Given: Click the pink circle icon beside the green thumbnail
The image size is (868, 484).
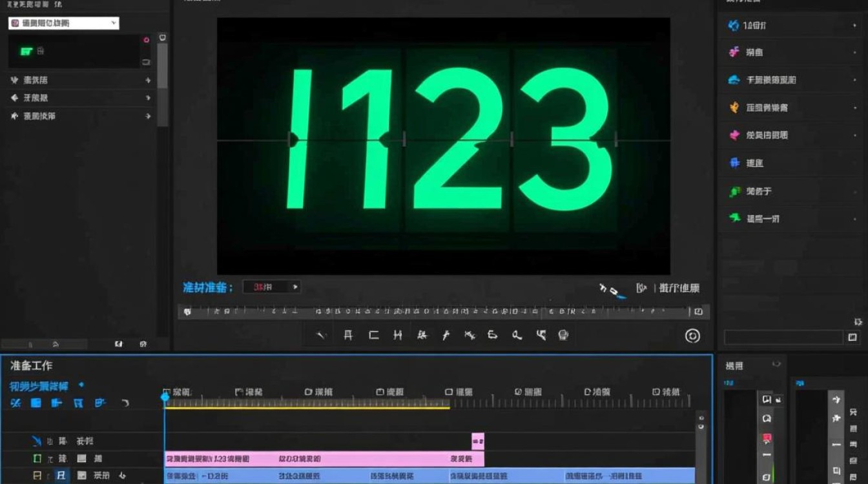Looking at the screenshot, I should point(146,40).
